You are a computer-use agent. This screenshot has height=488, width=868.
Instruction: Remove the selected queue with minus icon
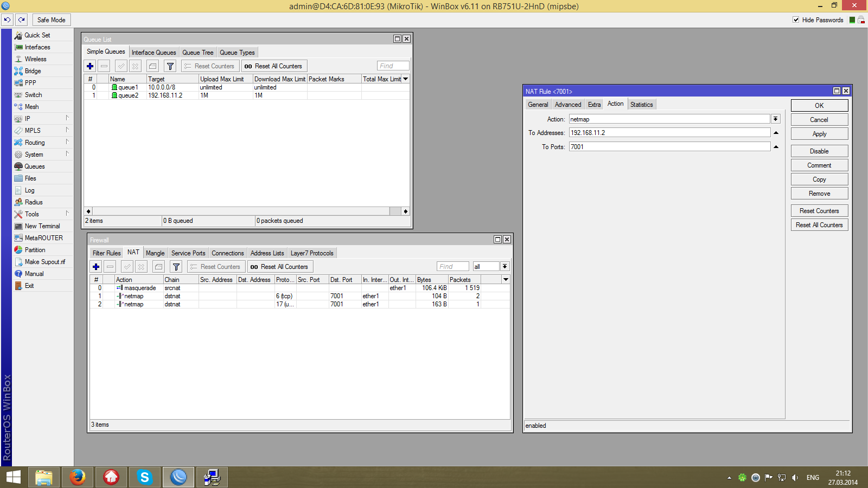point(104,66)
